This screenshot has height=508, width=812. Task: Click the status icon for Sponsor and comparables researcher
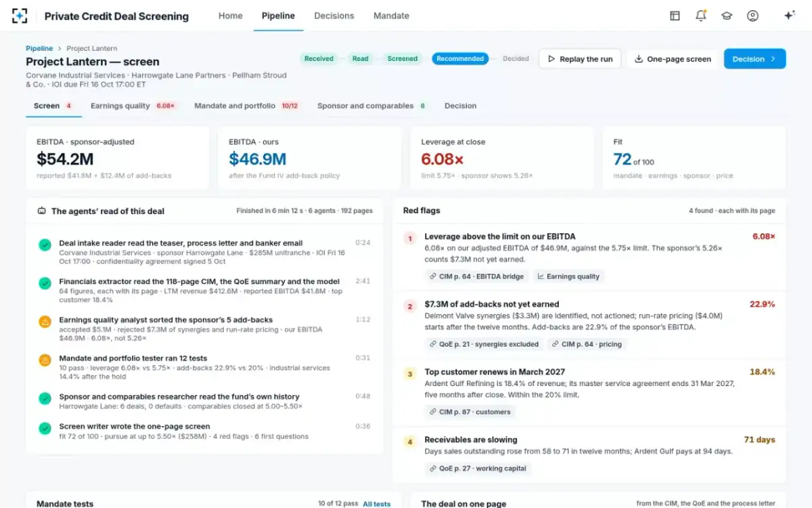tap(45, 399)
